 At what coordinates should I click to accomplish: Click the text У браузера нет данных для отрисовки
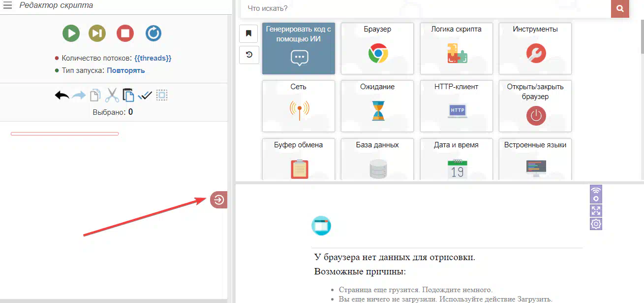pyautogui.click(x=395, y=257)
